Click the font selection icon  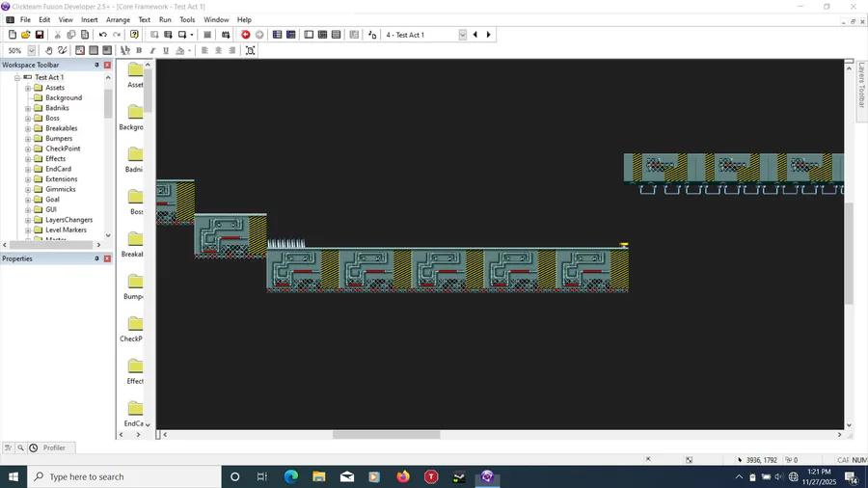[x=125, y=50]
